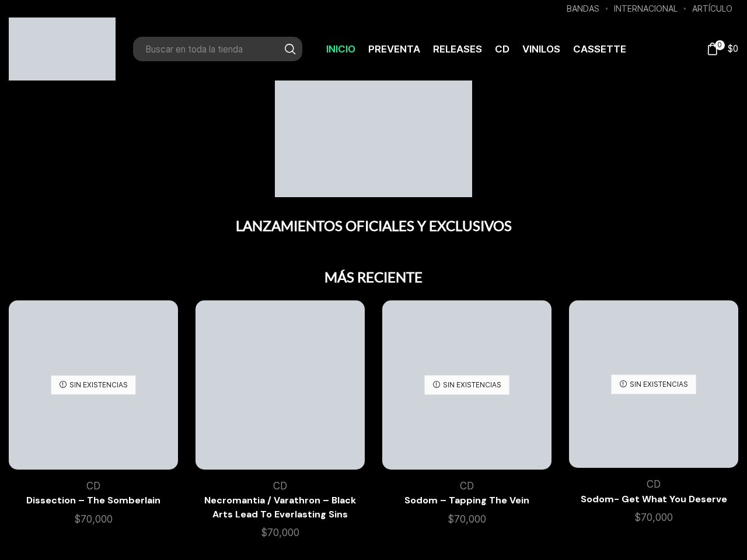The image size is (747, 560).
Task: Browse the VINILOS category
Action: click(x=541, y=49)
